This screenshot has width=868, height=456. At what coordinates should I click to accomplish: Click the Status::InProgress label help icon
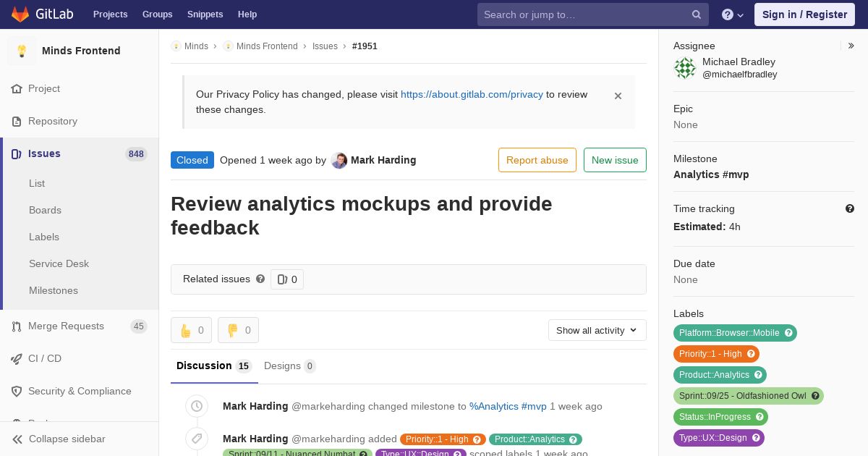(759, 417)
